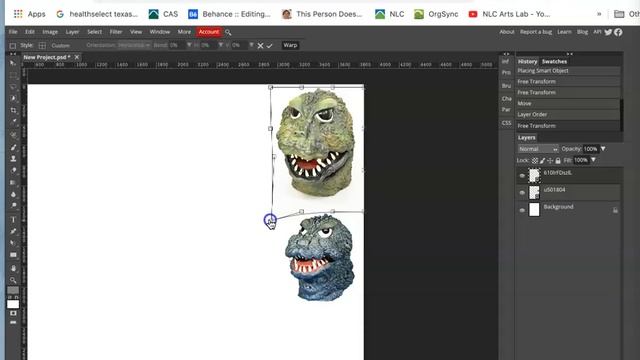Toggle lock image pixels brush icon
The width and height of the screenshot is (640, 360).
(x=542, y=160)
